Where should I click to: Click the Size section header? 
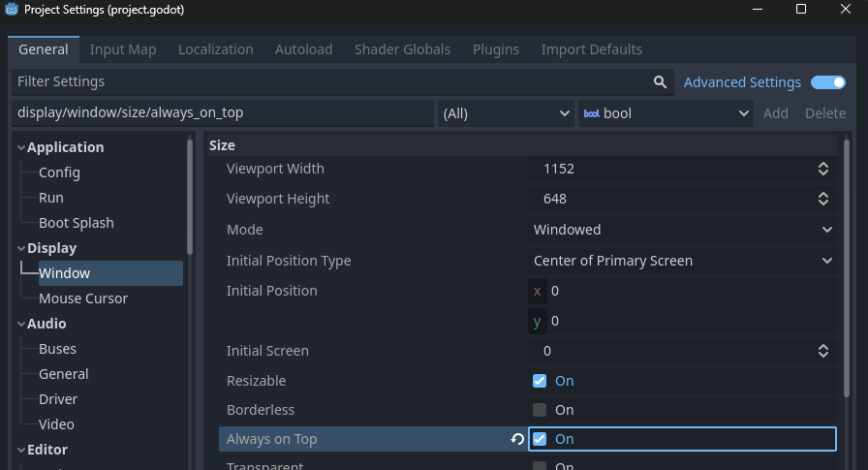pos(522,145)
